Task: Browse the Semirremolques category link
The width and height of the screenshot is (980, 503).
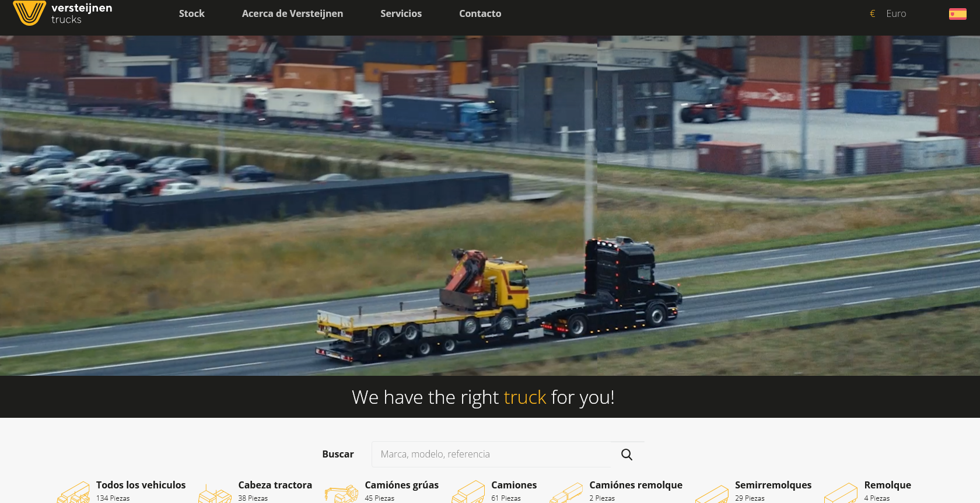Action: [773, 485]
